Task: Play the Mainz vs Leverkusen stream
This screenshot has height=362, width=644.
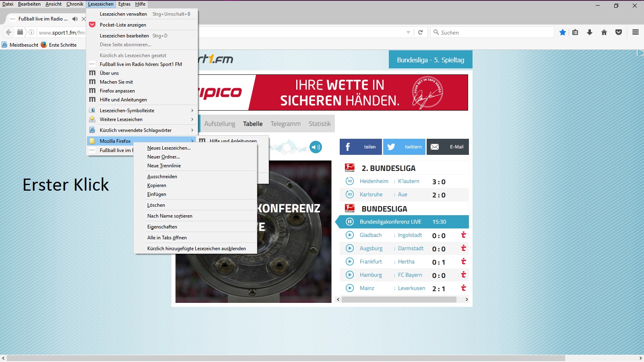Action: pos(350,288)
